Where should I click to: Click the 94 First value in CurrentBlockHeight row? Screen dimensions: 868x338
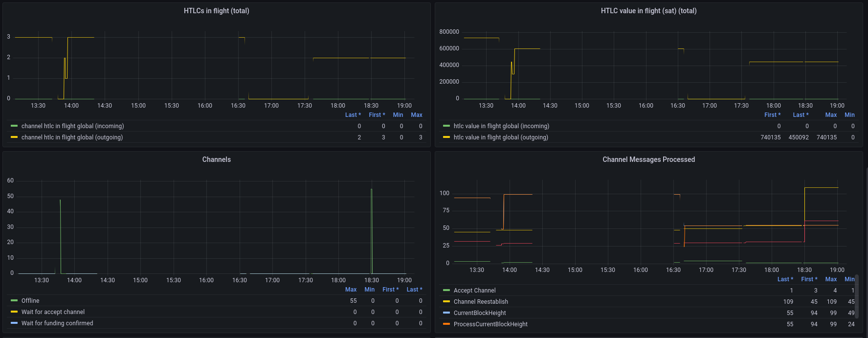pos(814,313)
